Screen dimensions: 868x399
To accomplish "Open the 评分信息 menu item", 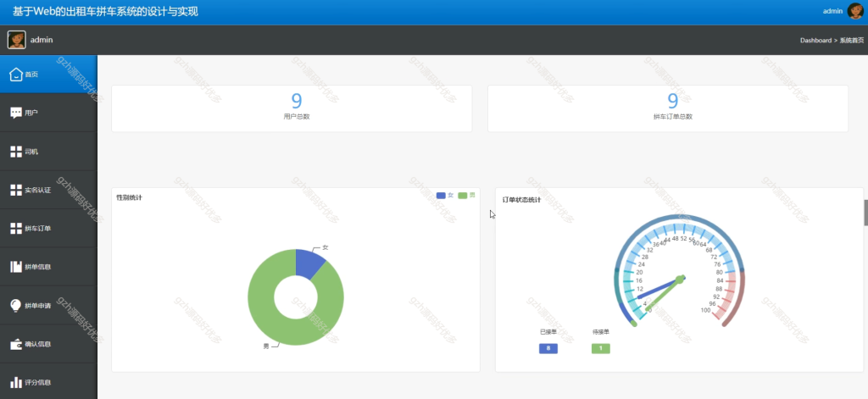I will pos(48,382).
